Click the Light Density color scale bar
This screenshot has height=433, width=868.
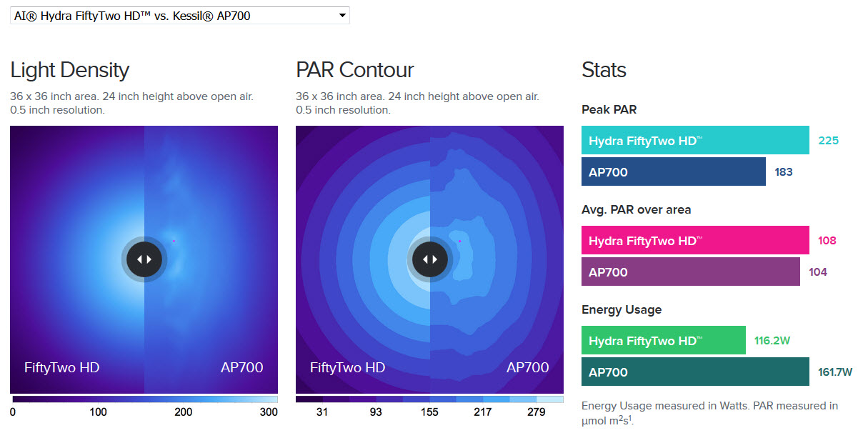coord(144,399)
